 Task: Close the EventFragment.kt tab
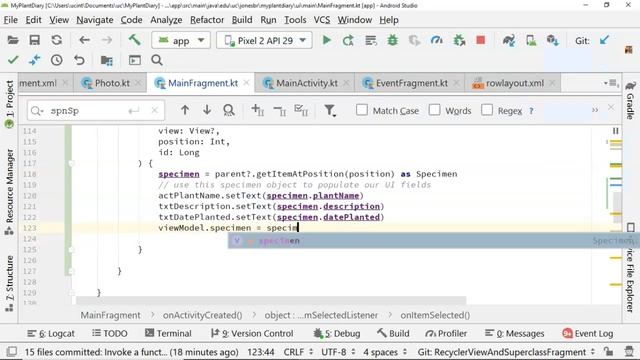[456, 83]
